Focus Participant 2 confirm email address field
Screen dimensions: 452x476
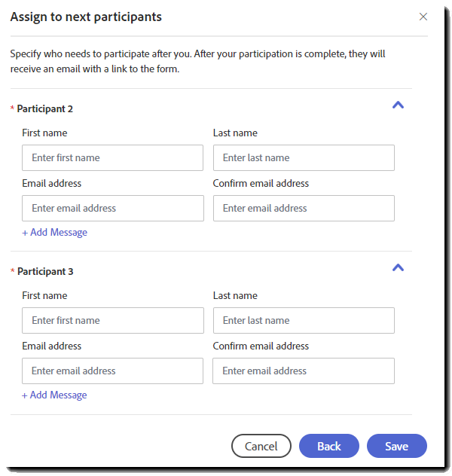pos(304,209)
